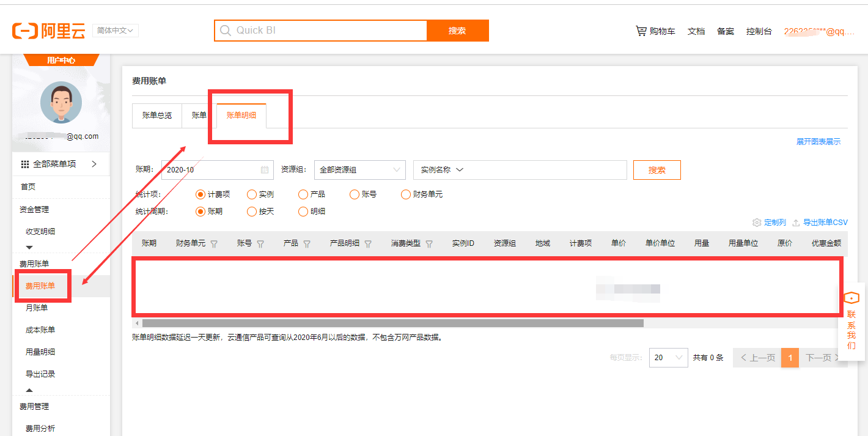Click 联系我们 side button

tap(851, 321)
